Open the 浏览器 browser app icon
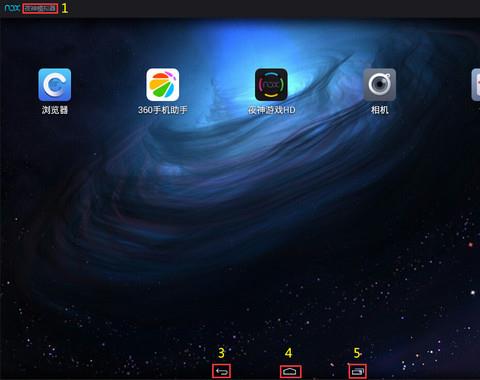The image size is (480, 380). tap(55, 85)
